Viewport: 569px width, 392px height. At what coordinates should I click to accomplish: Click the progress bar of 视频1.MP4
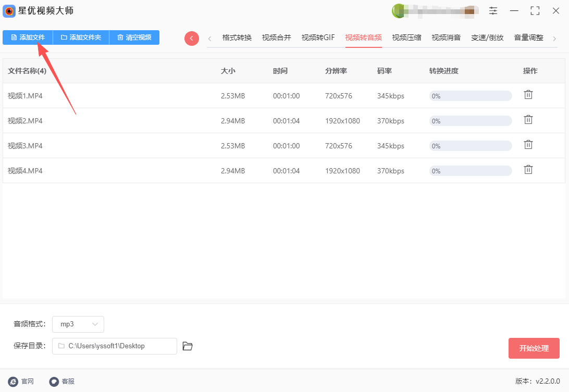[470, 96]
